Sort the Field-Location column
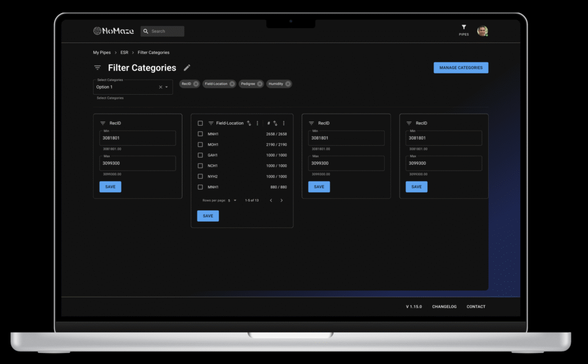Image resolution: width=588 pixels, height=364 pixels. tap(249, 123)
